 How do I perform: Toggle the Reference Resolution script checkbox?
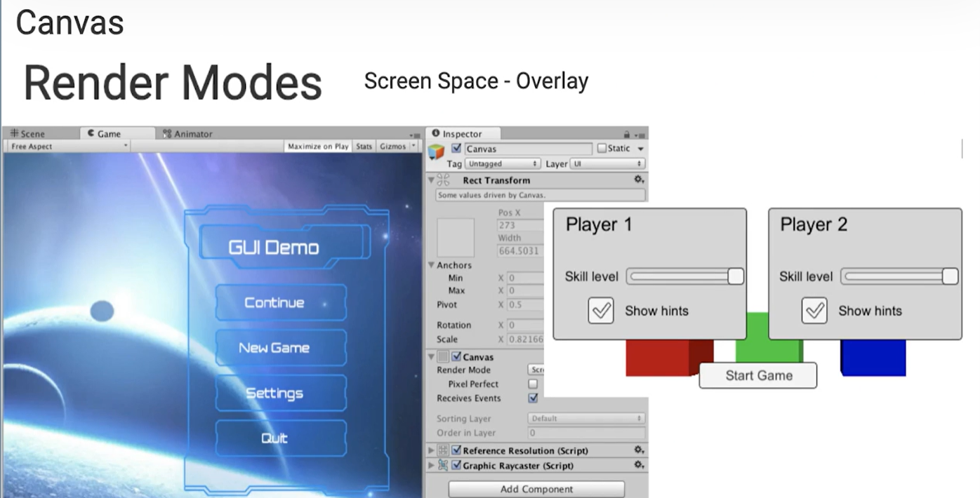point(456,450)
